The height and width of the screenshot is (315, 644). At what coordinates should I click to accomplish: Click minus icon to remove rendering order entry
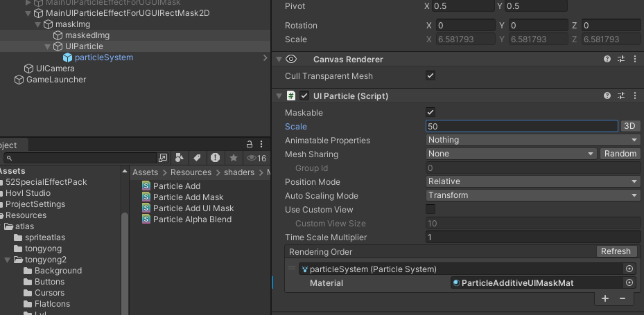point(623,298)
